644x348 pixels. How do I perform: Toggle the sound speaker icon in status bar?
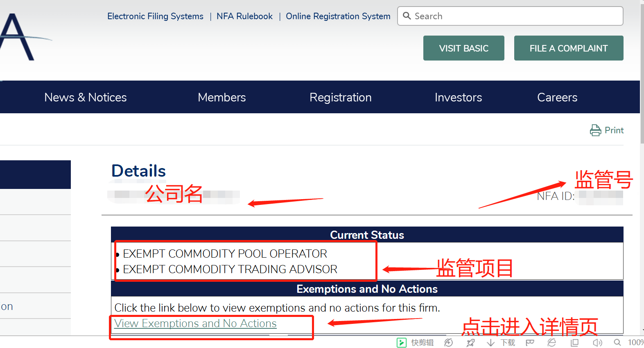597,343
